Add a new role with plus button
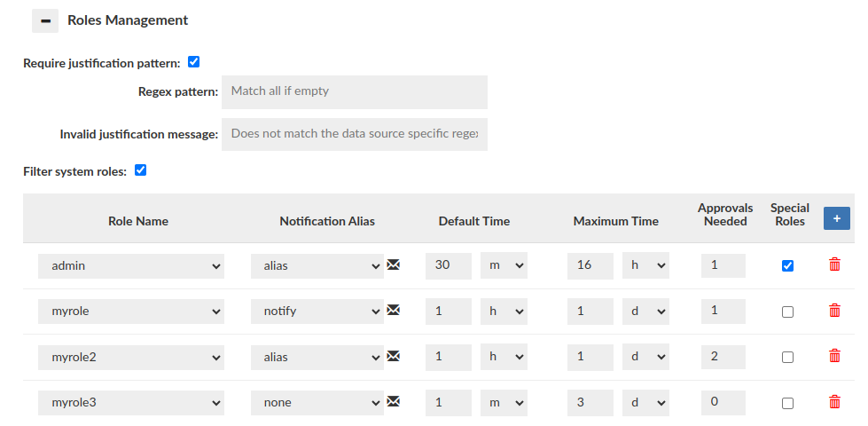 [836, 218]
